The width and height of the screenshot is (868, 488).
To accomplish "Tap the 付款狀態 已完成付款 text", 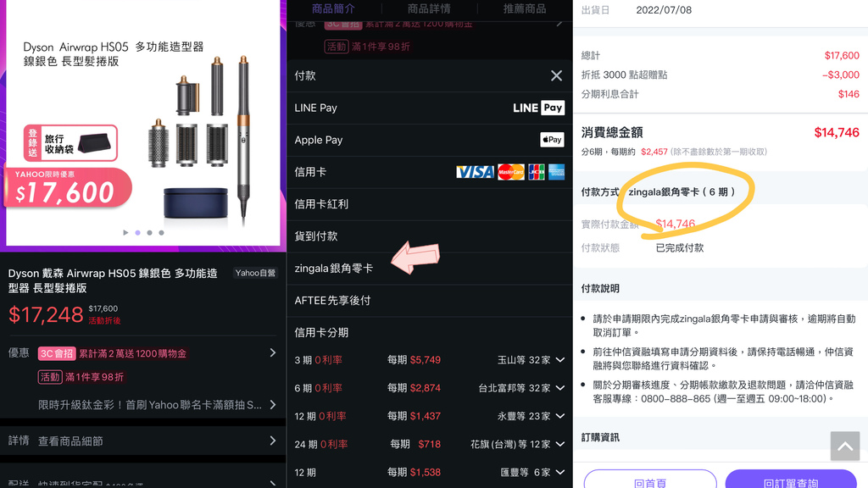I will pyautogui.click(x=680, y=248).
